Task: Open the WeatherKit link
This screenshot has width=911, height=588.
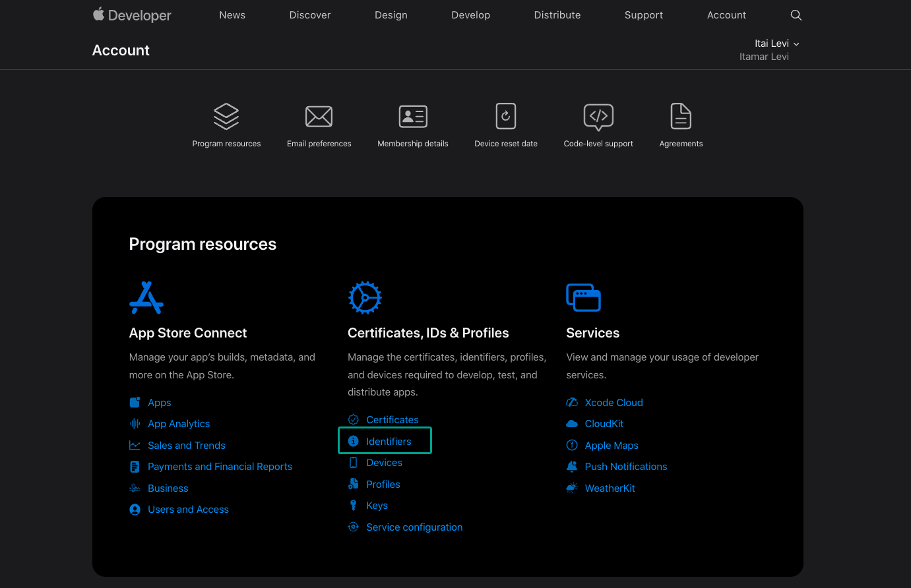Action: click(x=610, y=488)
